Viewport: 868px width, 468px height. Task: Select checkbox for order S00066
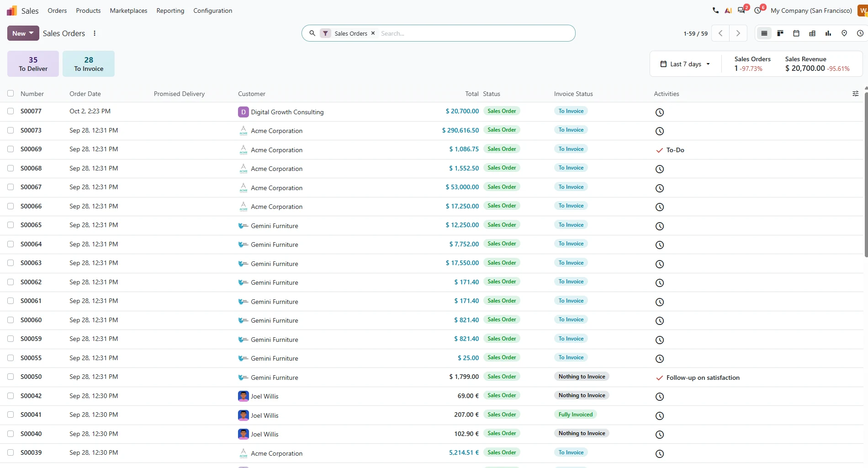coord(11,206)
